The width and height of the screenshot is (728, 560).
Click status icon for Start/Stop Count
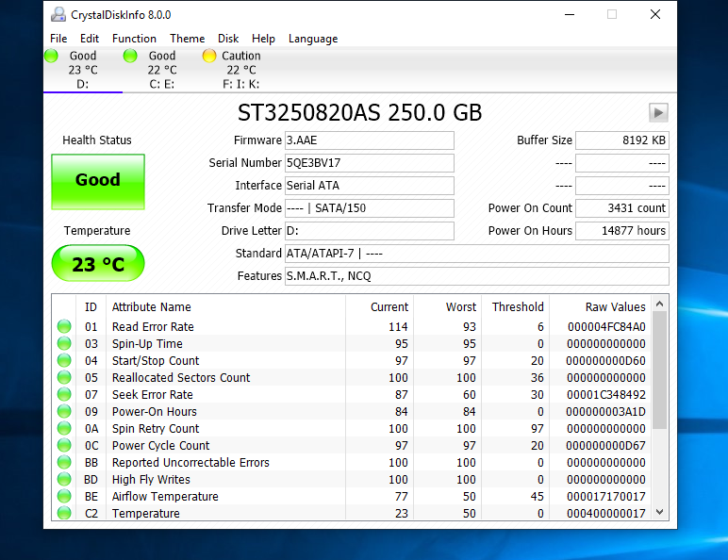[64, 360]
